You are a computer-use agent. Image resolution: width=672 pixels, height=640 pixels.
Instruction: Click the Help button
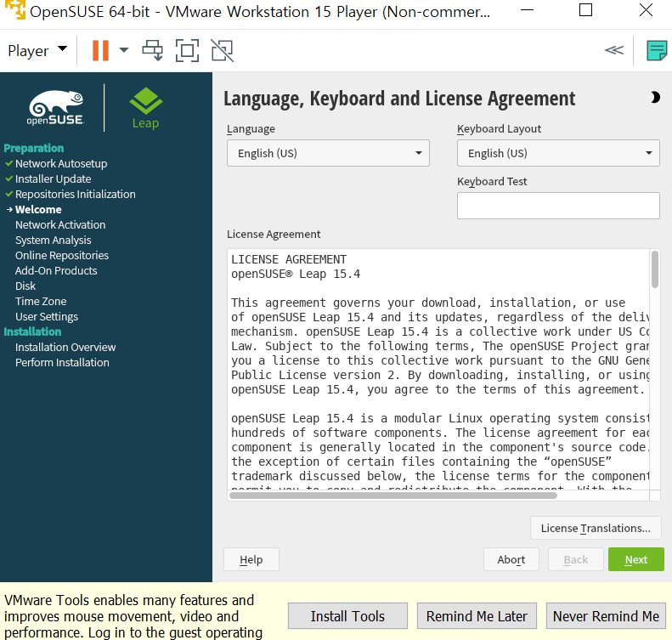point(251,559)
